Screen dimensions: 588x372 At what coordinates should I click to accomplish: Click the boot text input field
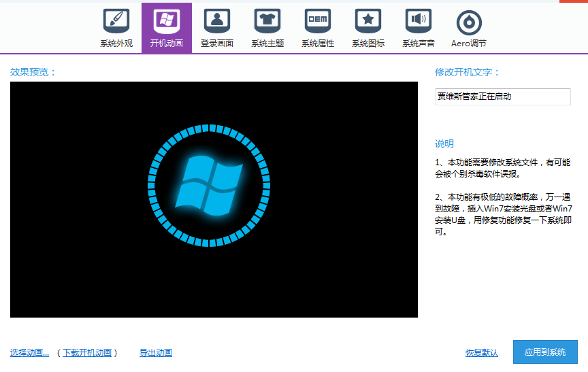point(502,97)
